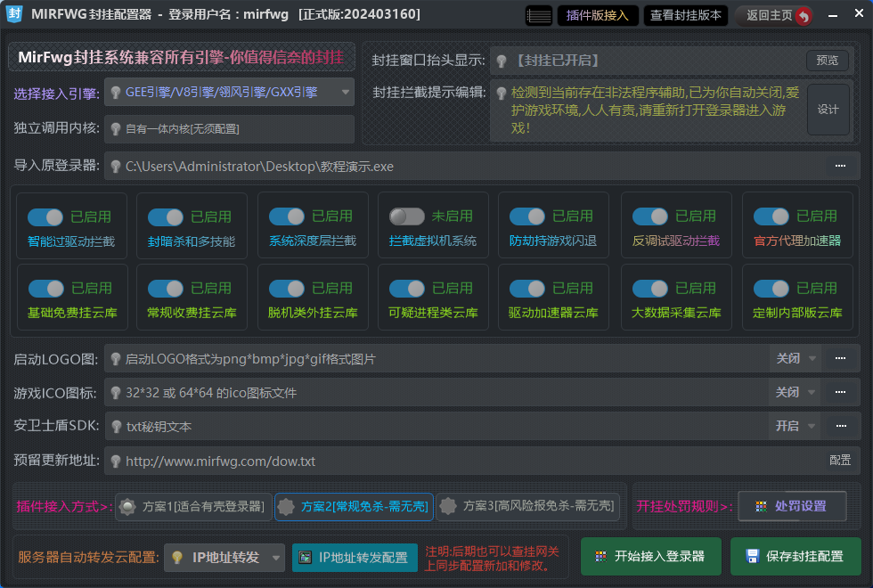
Task: Click the bulb icon in 游戏ICO图标 field
Action: 115,393
